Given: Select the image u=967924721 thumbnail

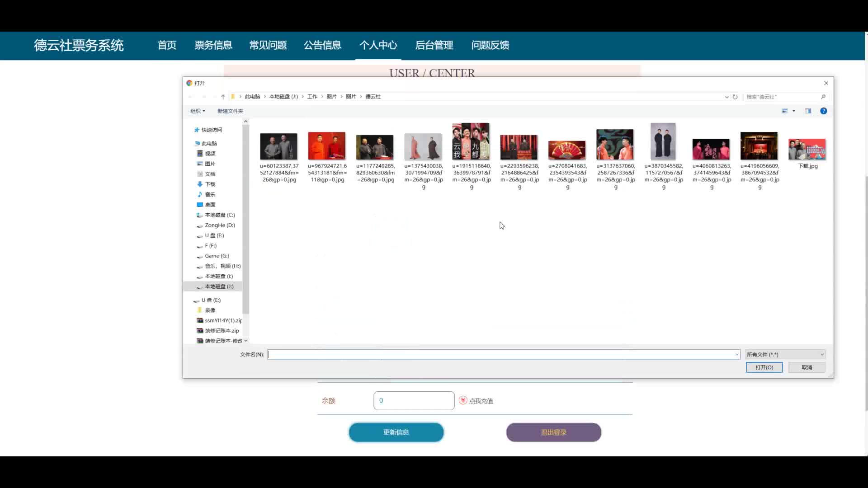Looking at the screenshot, I should pyautogui.click(x=327, y=146).
